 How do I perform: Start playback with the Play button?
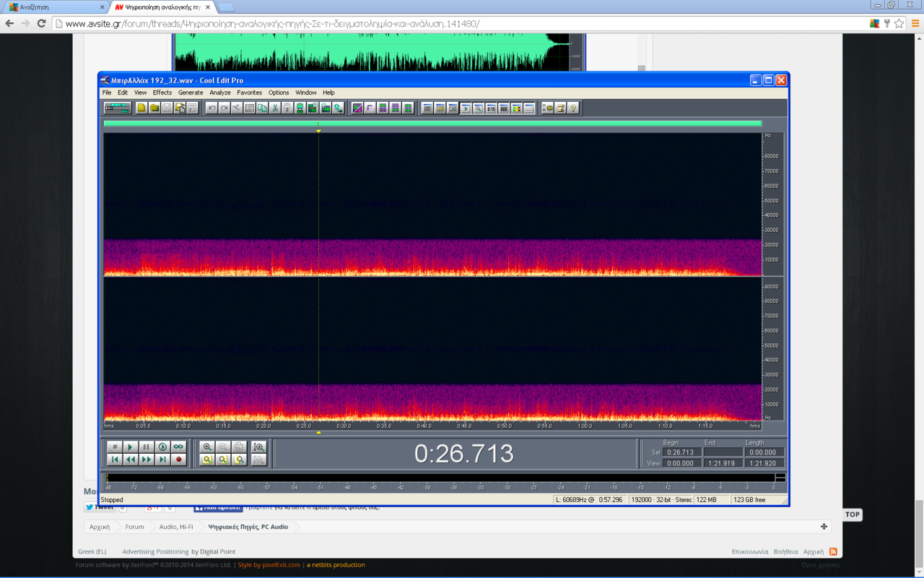click(x=131, y=447)
